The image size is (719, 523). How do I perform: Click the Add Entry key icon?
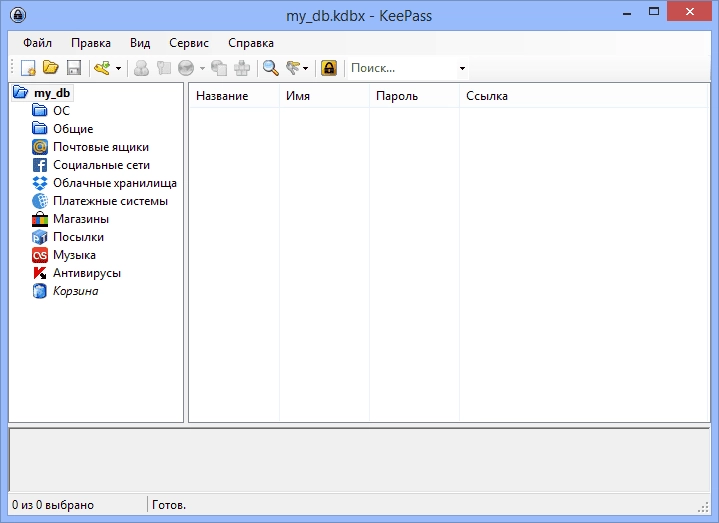pyautogui.click(x=102, y=68)
